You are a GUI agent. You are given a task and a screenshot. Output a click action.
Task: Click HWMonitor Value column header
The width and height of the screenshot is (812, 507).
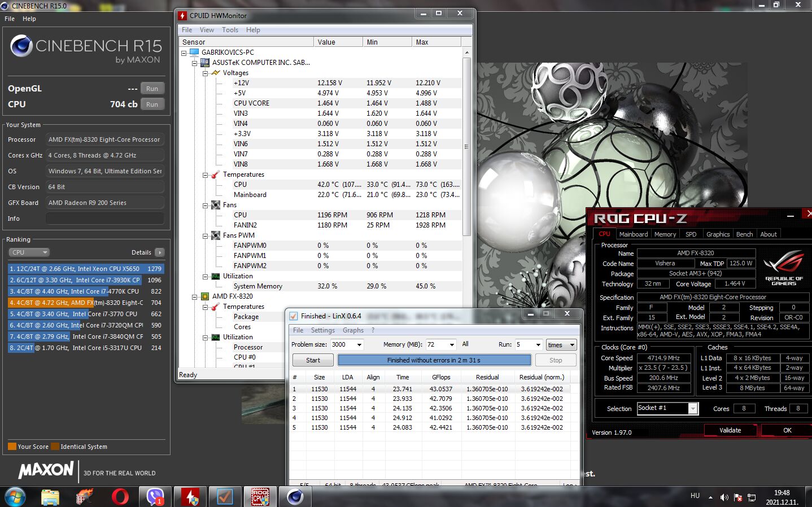point(338,42)
